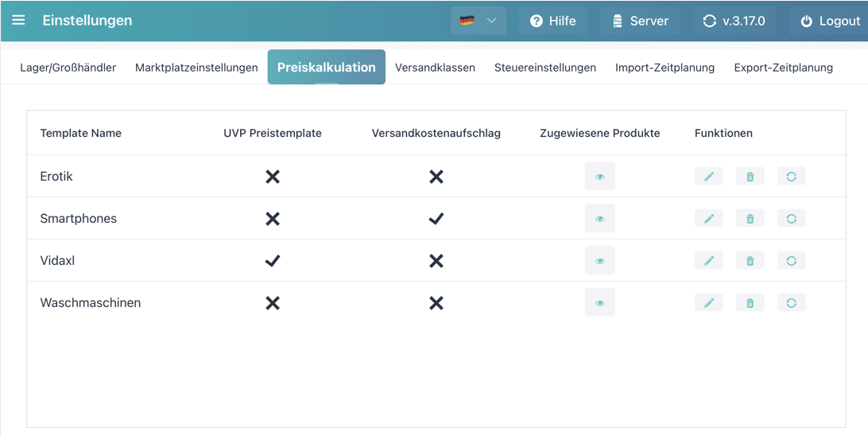Open the German language dropdown

(478, 21)
